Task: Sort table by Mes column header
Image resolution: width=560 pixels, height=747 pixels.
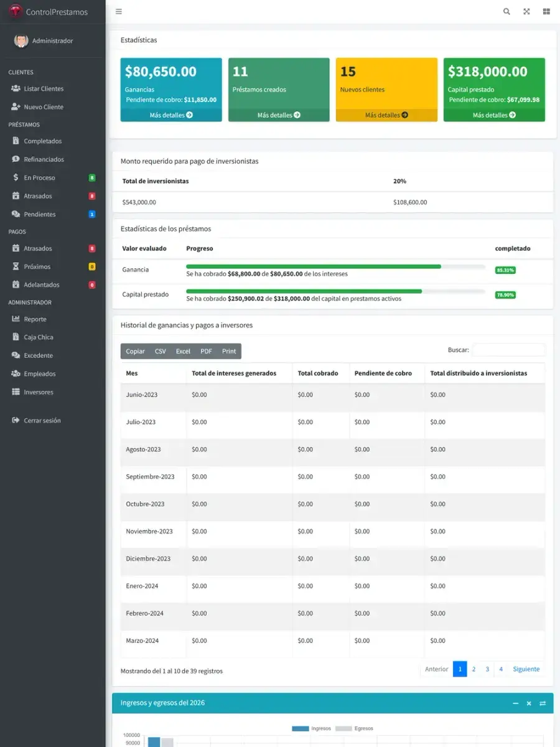Action: tap(153, 374)
